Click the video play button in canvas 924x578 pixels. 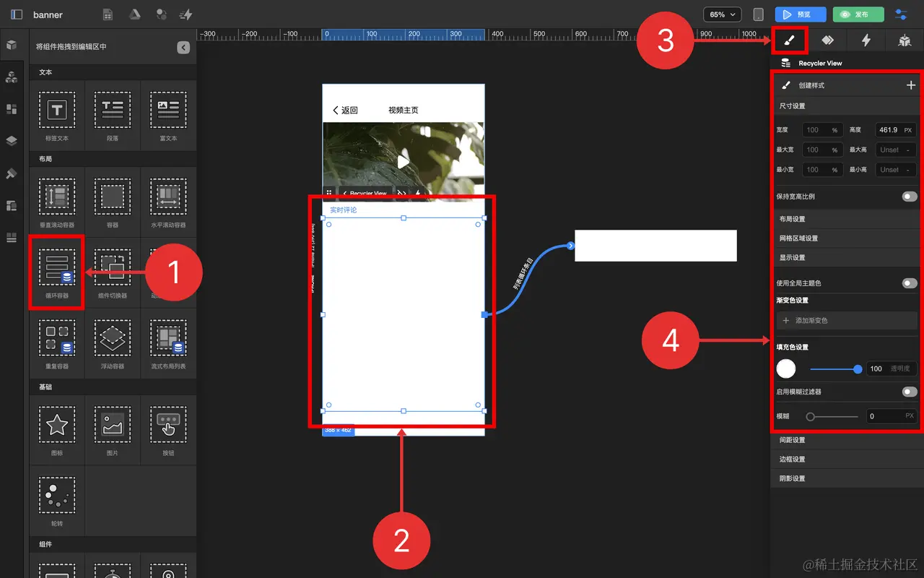coord(403,162)
